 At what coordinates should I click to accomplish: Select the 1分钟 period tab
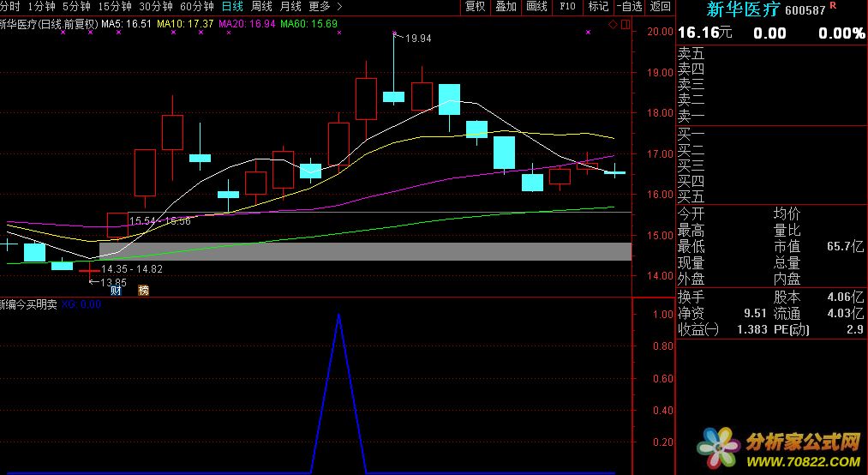41,6
